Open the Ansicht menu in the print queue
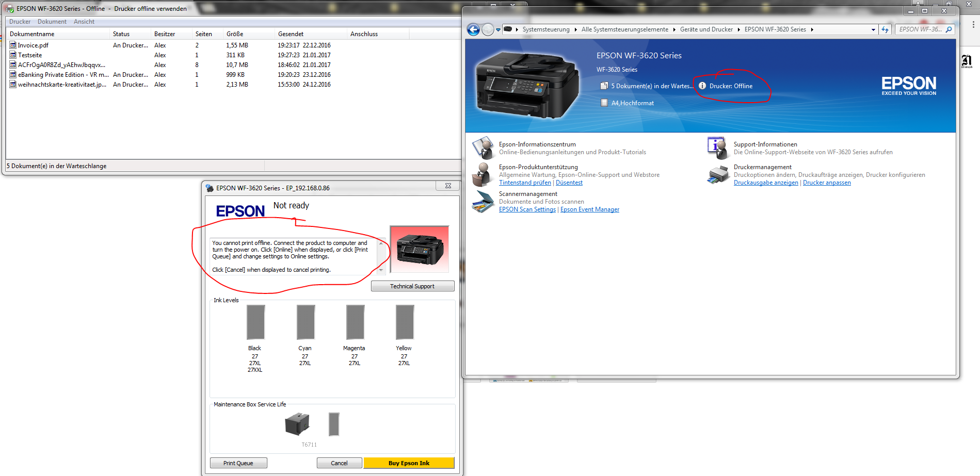Viewport: 980px width, 476px height. coord(84,22)
